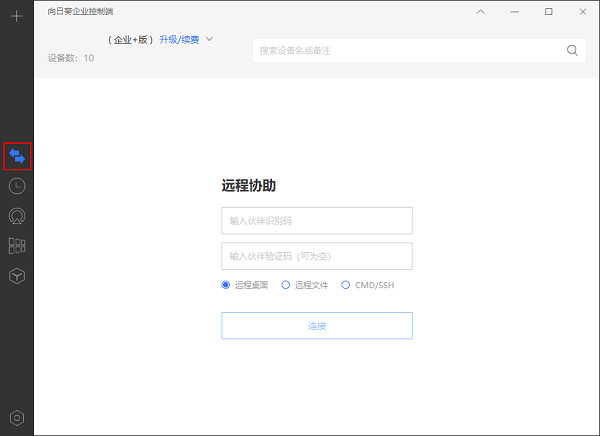This screenshot has width=600, height=436.
Task: Click the cube icon in the sidebar
Action: [17, 276]
